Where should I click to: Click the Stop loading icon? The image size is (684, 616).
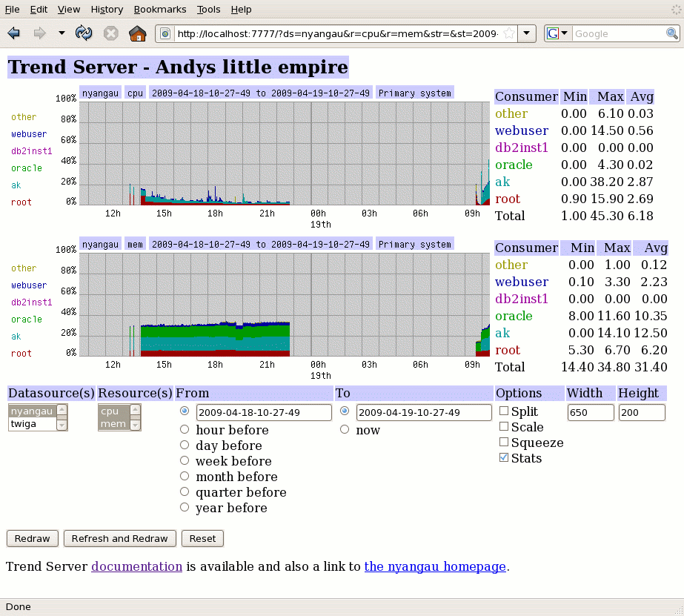pyautogui.click(x=110, y=33)
